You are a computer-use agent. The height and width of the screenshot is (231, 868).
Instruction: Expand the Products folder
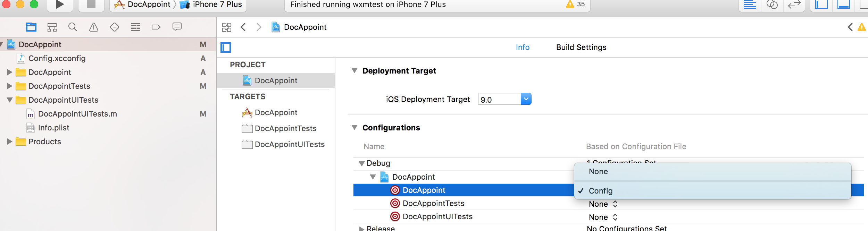[9, 142]
